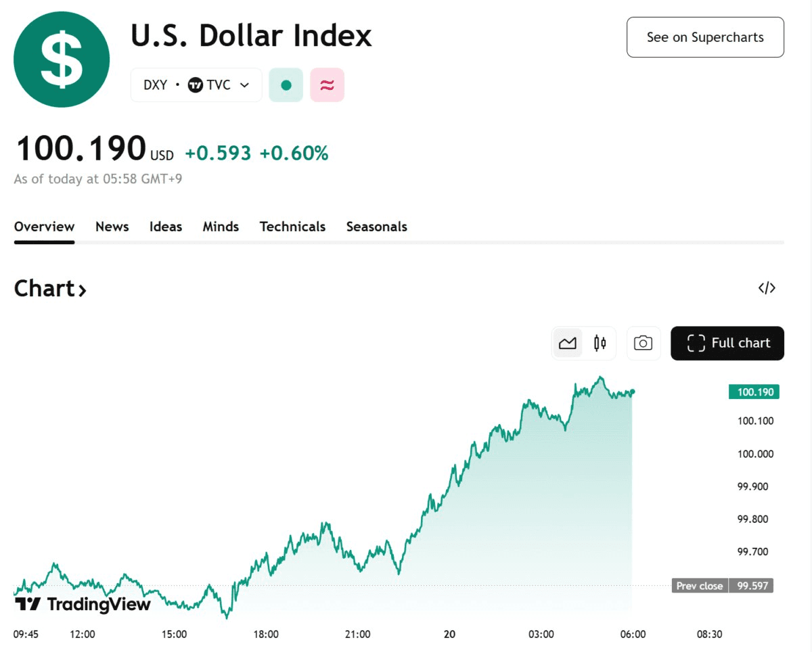Viewport: 812px width, 652px height.
Task: Take a chart snapshot with camera icon
Action: 643,343
